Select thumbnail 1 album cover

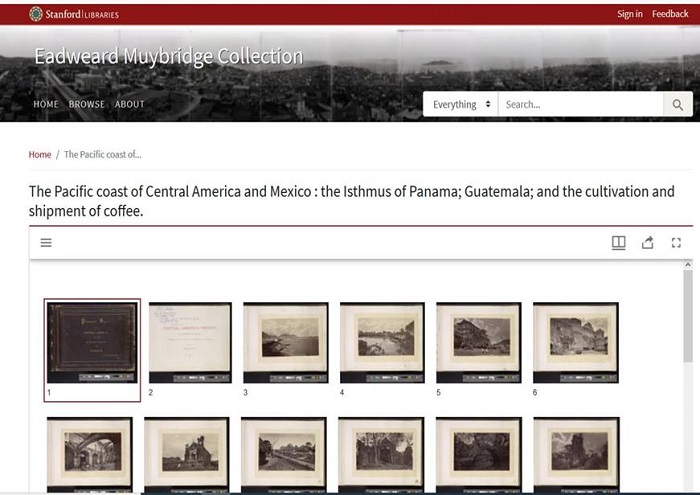click(x=93, y=342)
